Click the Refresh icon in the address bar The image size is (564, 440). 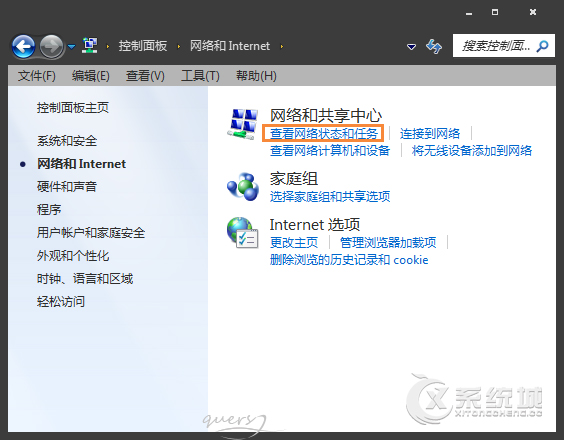point(434,46)
